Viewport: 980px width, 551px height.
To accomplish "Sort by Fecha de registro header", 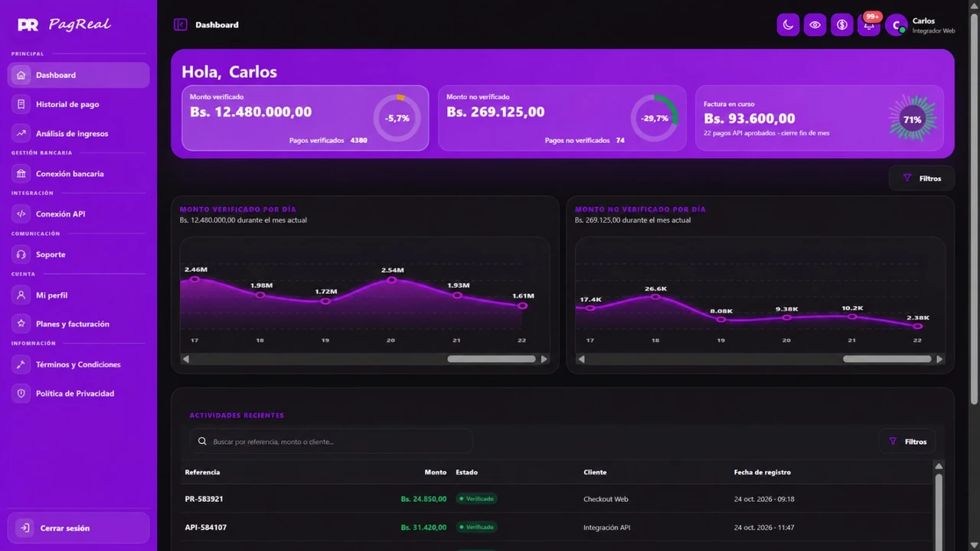I will point(763,472).
